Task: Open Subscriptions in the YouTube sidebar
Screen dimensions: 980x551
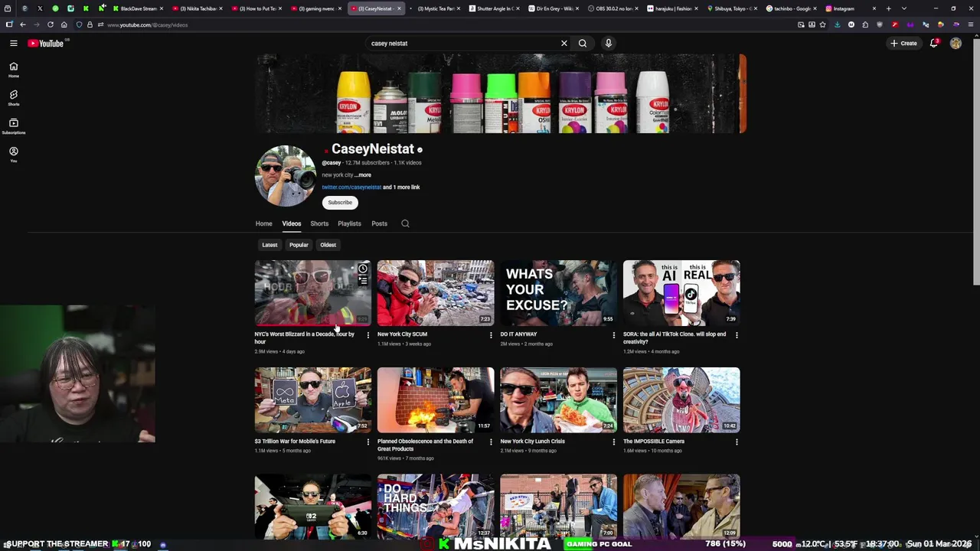Action: pos(13,126)
